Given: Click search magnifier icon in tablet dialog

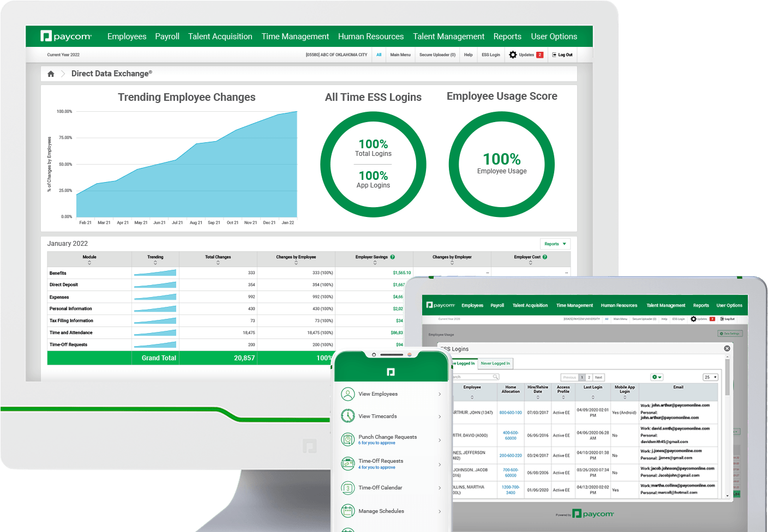Looking at the screenshot, I should (x=495, y=377).
